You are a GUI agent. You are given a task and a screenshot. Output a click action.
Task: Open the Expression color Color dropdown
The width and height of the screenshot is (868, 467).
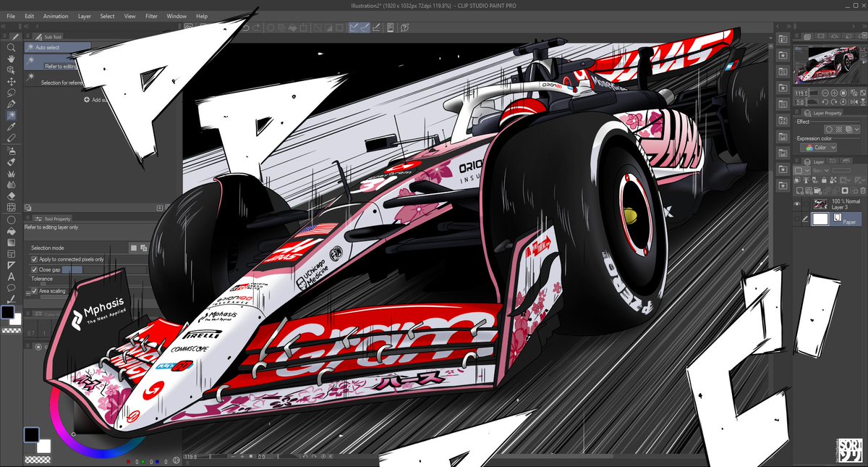[820, 147]
